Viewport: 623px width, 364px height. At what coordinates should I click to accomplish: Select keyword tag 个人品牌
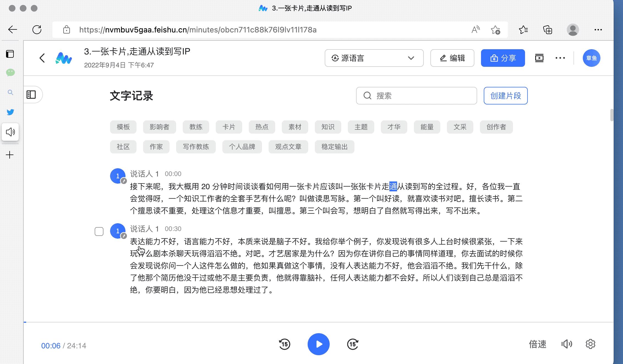(242, 147)
